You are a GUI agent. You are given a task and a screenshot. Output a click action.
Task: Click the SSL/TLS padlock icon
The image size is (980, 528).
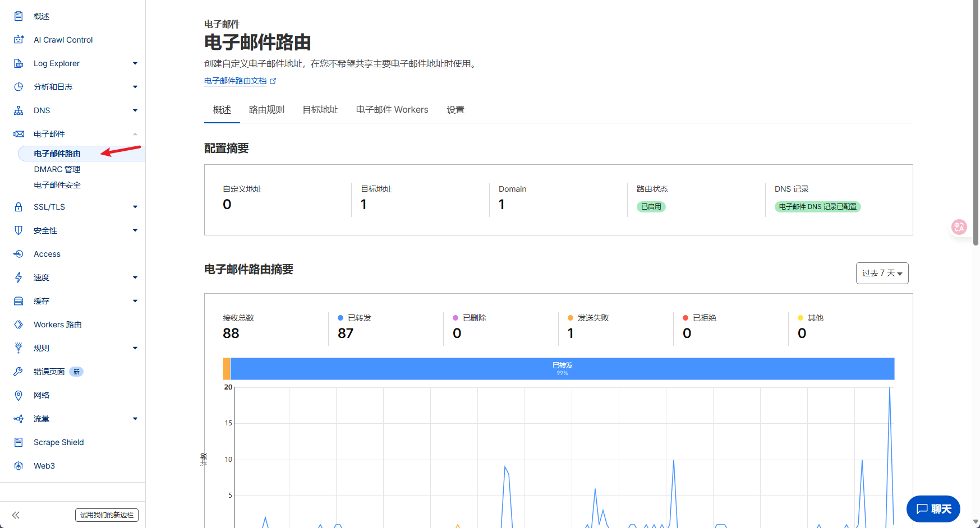(19, 207)
